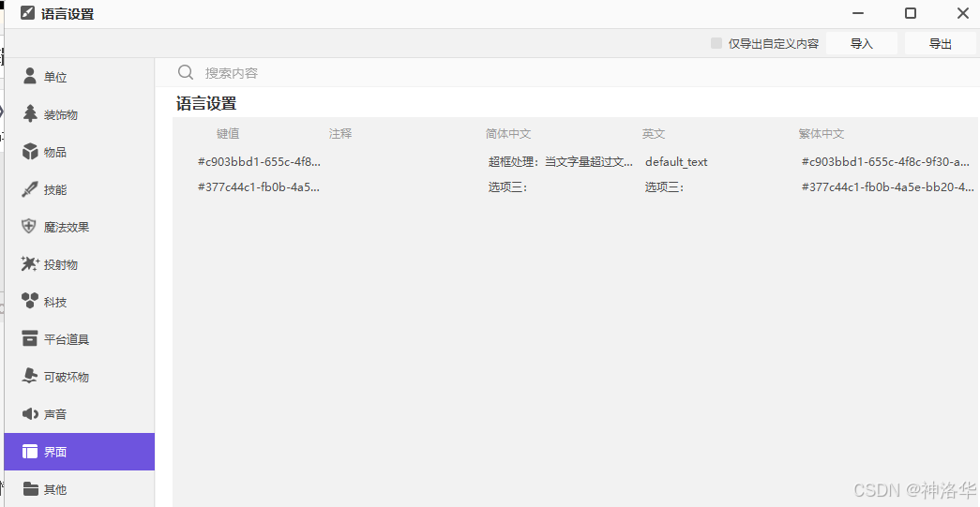
Task: Select the 可破坏物 category label
Action: point(67,377)
